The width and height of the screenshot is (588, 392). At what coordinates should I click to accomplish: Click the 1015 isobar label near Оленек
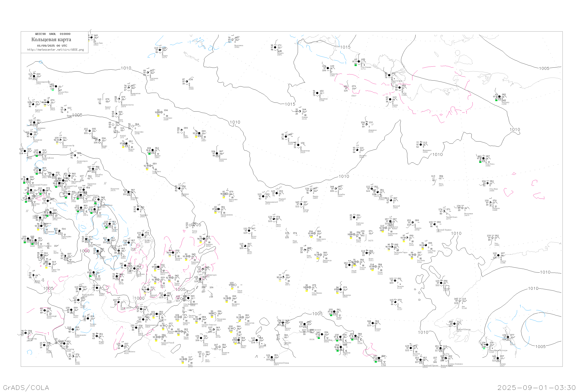point(290,104)
